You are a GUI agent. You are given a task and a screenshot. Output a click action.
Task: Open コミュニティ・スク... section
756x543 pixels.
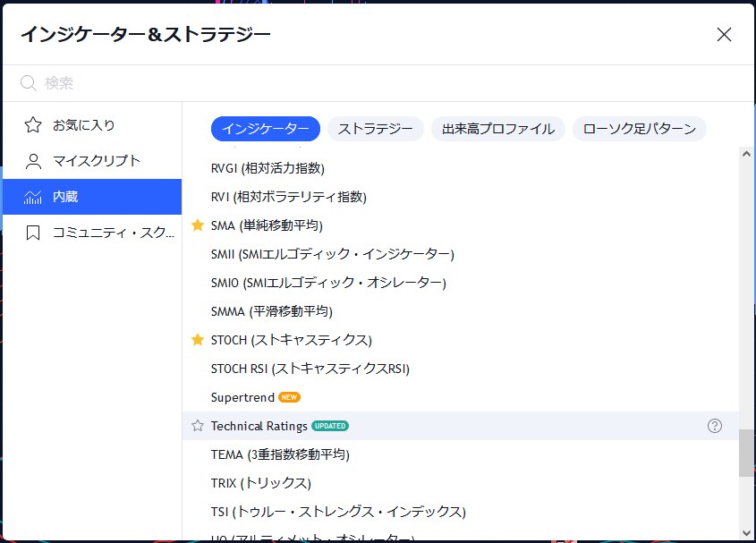[x=92, y=233]
